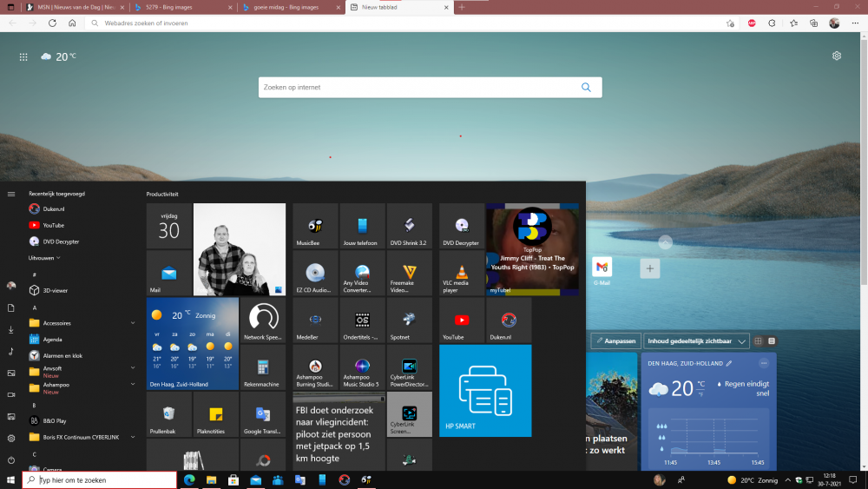This screenshot has width=868, height=489.
Task: Switch news feed to grid layout
Action: (758, 341)
